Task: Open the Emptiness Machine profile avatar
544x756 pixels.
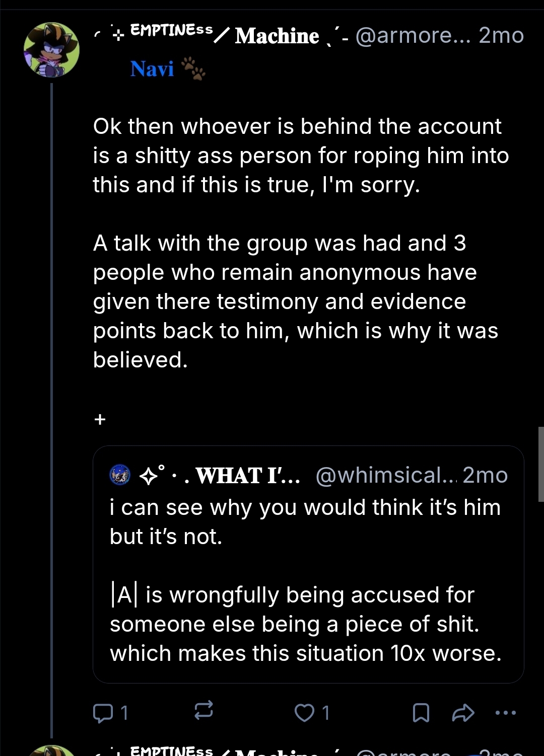Action: [x=51, y=50]
